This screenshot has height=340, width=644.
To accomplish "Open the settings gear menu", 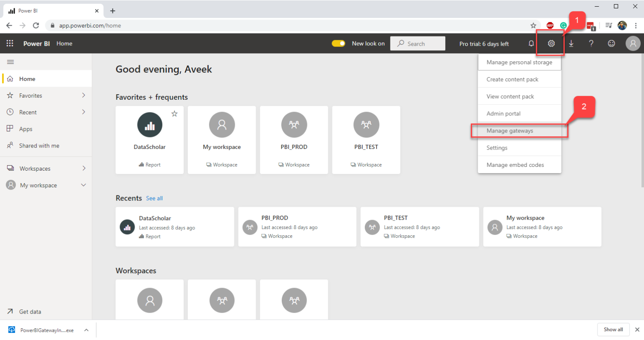I will click(x=551, y=43).
